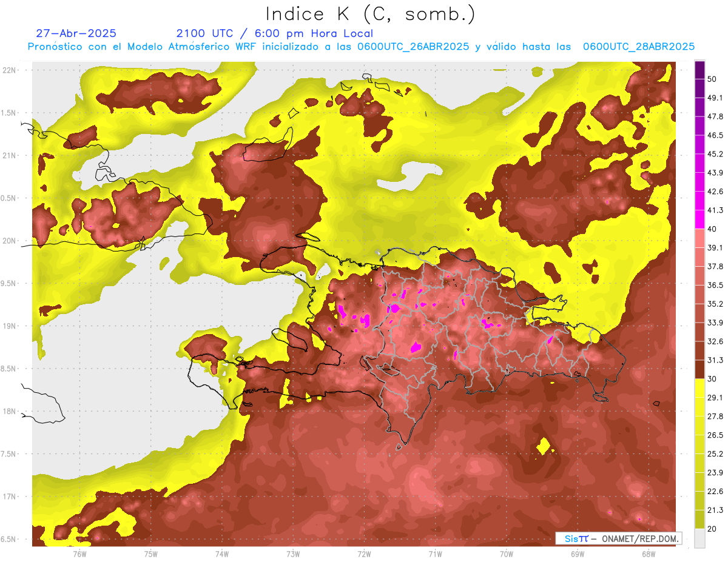Click the legend value "20"
This screenshot has width=728, height=562.
tap(713, 529)
